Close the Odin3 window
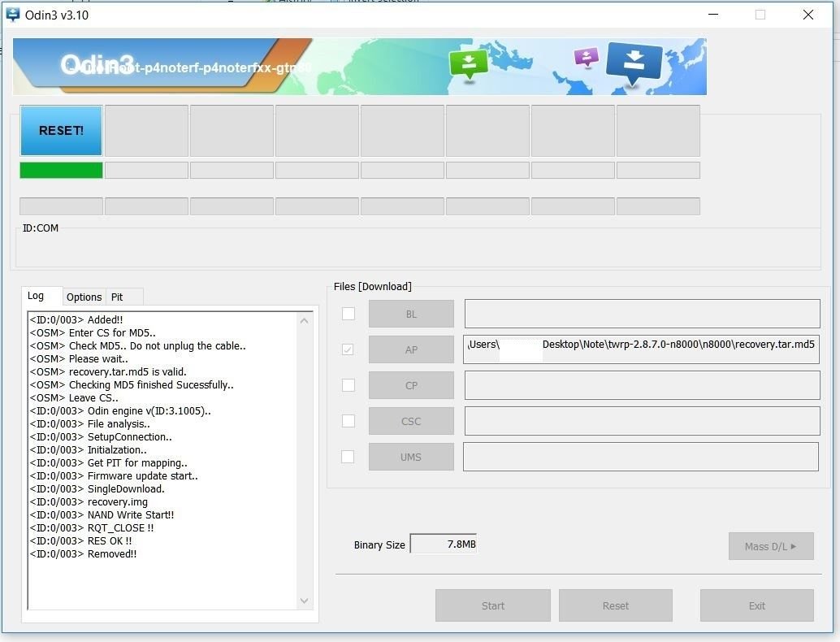The height and width of the screenshot is (642, 840). tap(808, 15)
